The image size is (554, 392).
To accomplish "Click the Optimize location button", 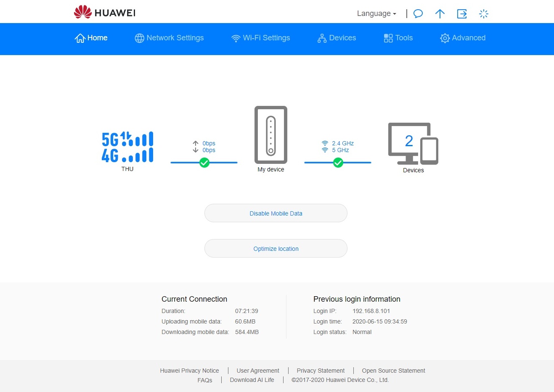I will click(x=276, y=248).
